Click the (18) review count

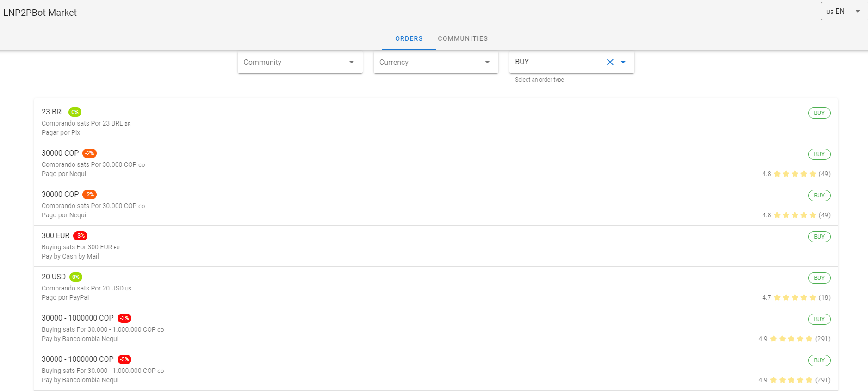825,297
